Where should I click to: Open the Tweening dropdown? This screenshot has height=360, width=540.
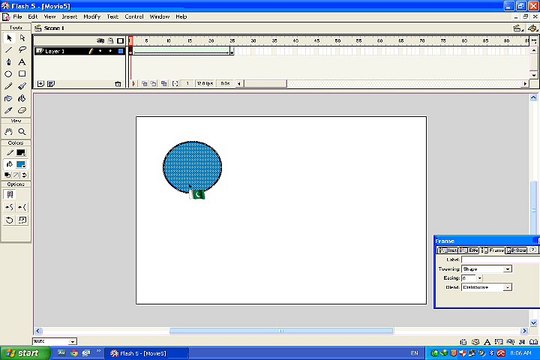click(x=486, y=269)
